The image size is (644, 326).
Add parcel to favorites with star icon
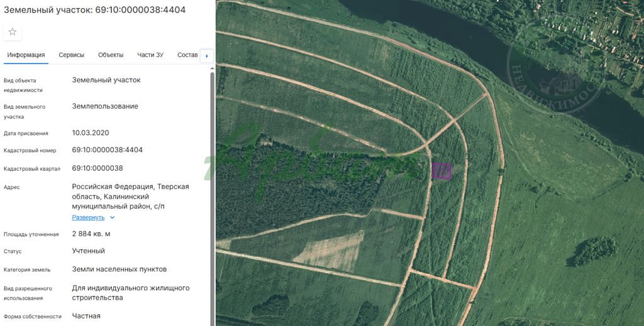13,32
